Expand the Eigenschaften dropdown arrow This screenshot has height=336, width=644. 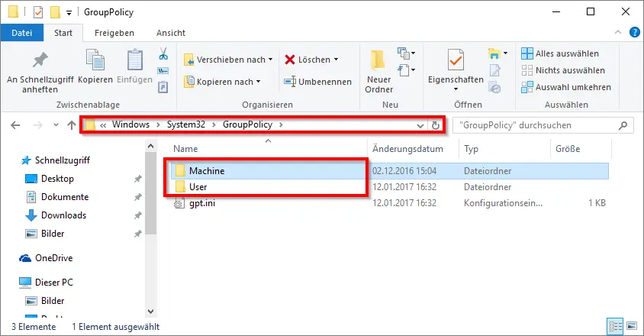(456, 89)
